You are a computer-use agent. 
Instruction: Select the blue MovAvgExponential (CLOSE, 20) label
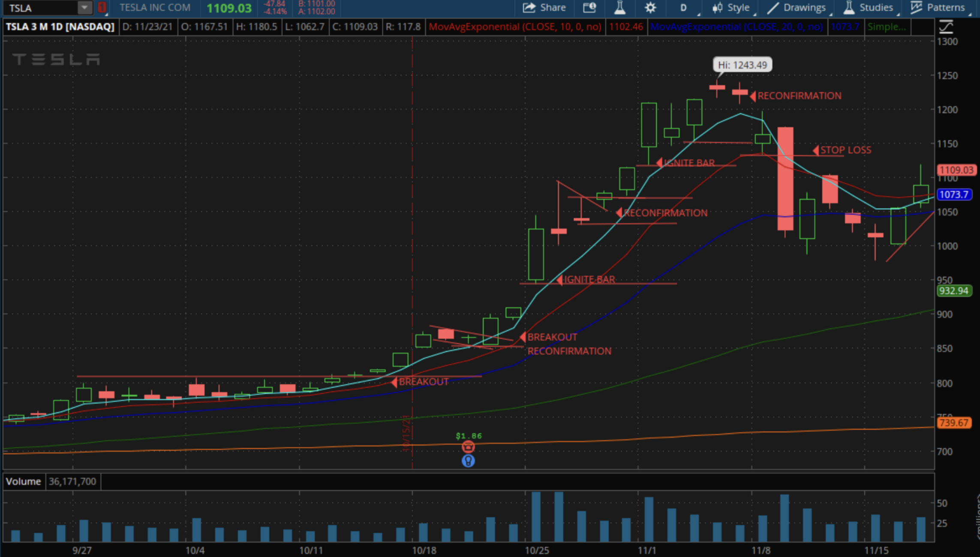pos(737,27)
